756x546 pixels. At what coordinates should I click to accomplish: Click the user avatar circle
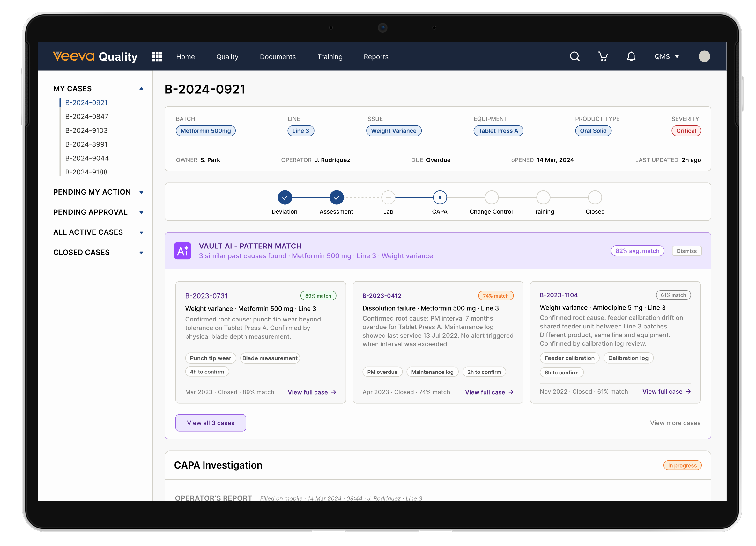click(704, 56)
